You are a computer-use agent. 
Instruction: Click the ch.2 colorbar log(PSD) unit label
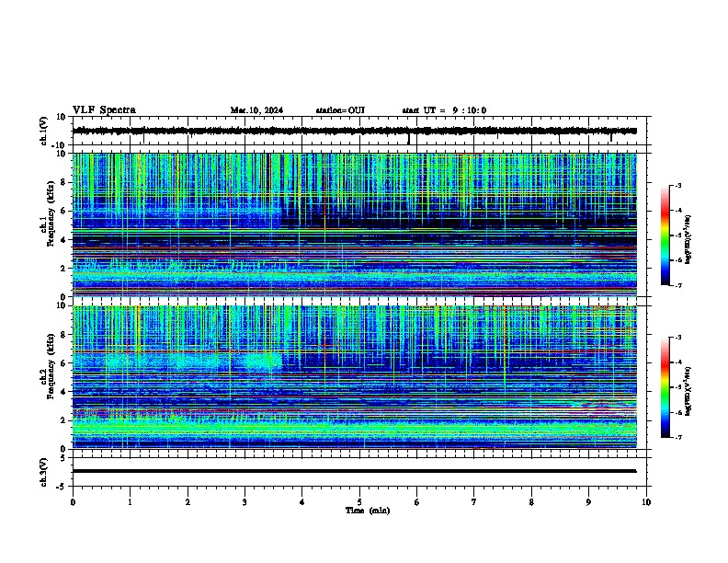(x=688, y=391)
